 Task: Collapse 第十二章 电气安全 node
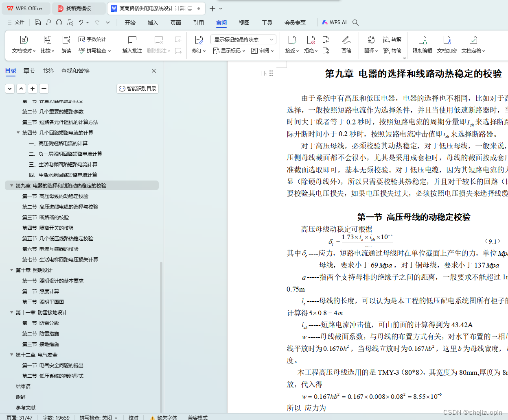[11, 355]
